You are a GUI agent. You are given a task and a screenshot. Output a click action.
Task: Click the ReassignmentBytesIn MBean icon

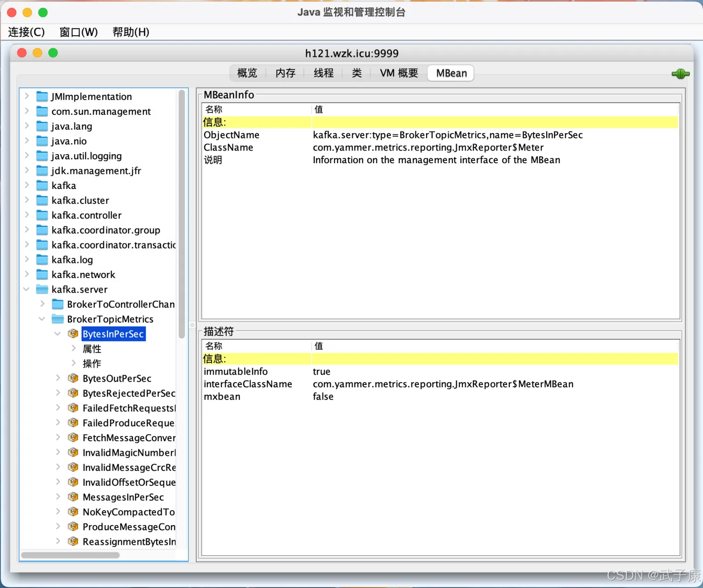tap(73, 542)
